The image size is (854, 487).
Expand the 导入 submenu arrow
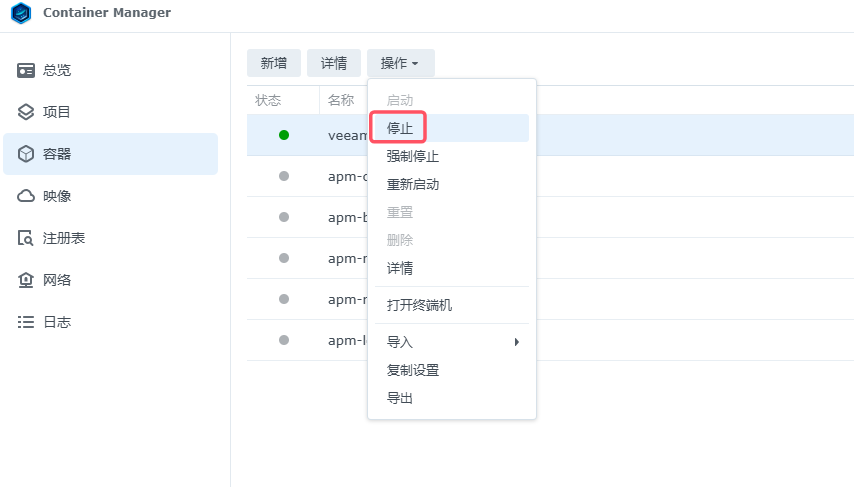coord(516,342)
